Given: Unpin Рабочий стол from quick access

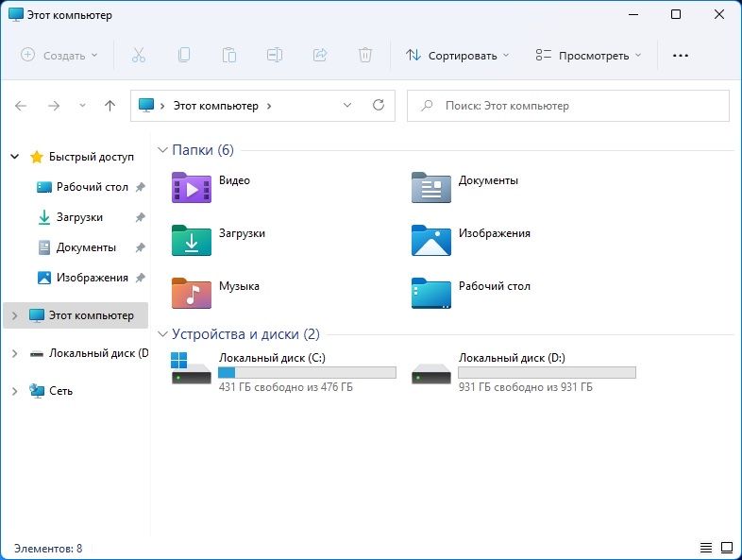Looking at the screenshot, I should tap(140, 187).
